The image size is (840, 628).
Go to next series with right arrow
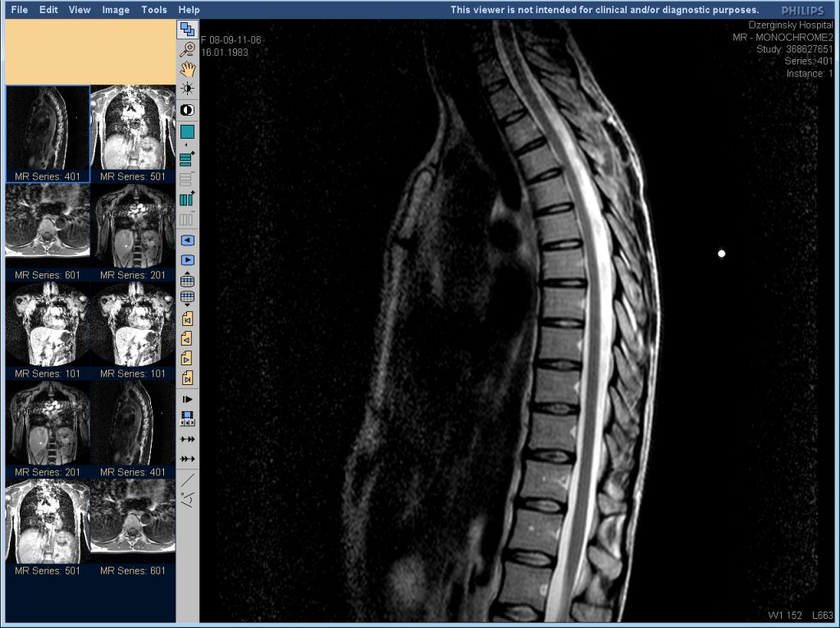point(188,260)
